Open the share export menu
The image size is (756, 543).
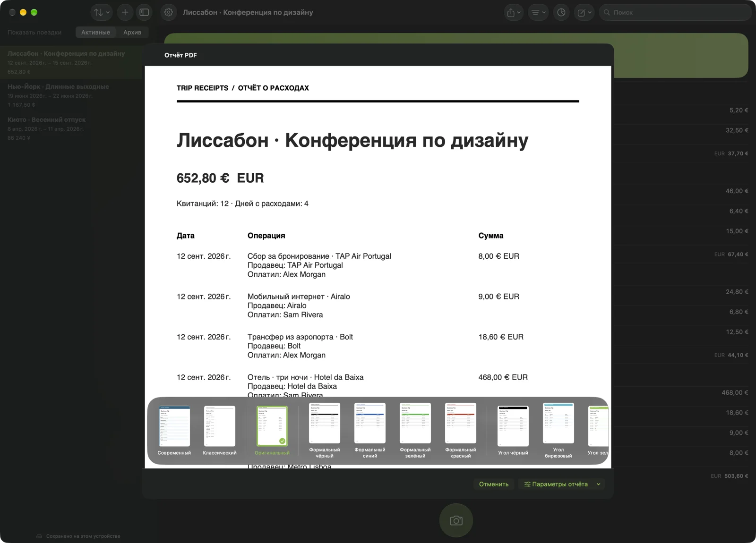click(x=514, y=13)
